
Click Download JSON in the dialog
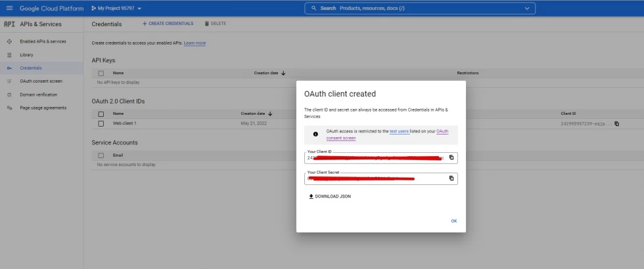point(329,196)
